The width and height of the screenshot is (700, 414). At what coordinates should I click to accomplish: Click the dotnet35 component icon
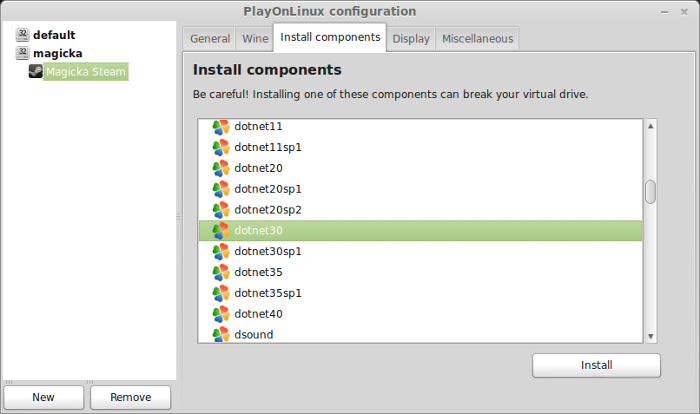coord(221,272)
